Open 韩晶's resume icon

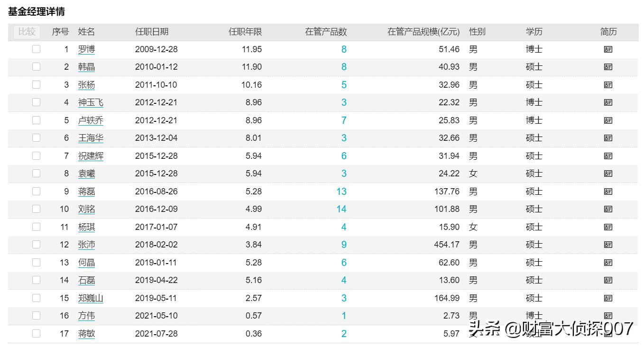pos(607,67)
